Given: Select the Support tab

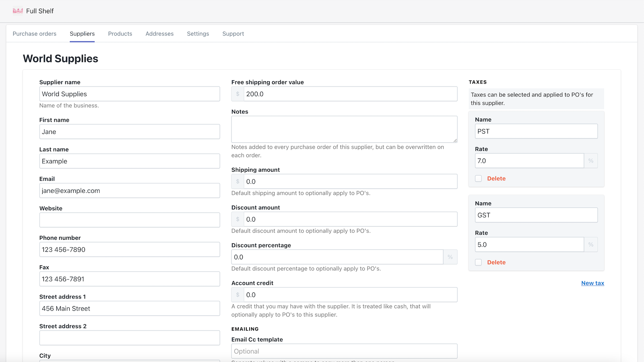Looking at the screenshot, I should [x=233, y=34].
